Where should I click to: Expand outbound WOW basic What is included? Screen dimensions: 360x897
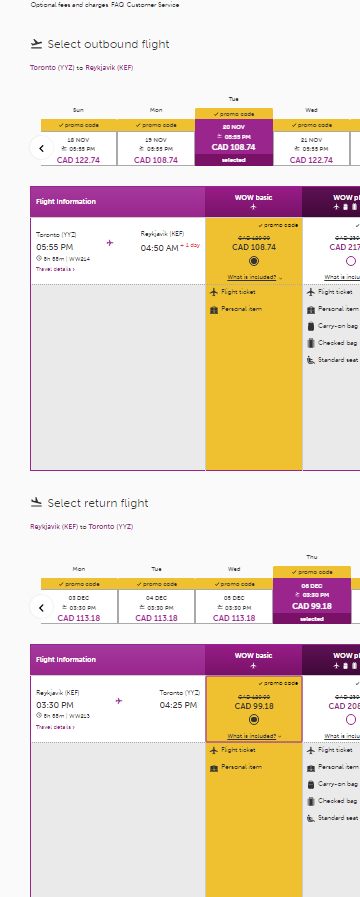click(254, 277)
